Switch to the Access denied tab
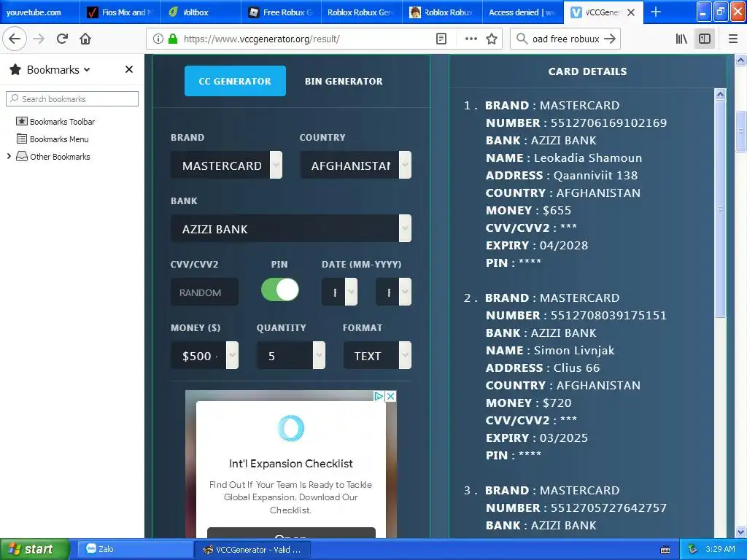 [522, 12]
